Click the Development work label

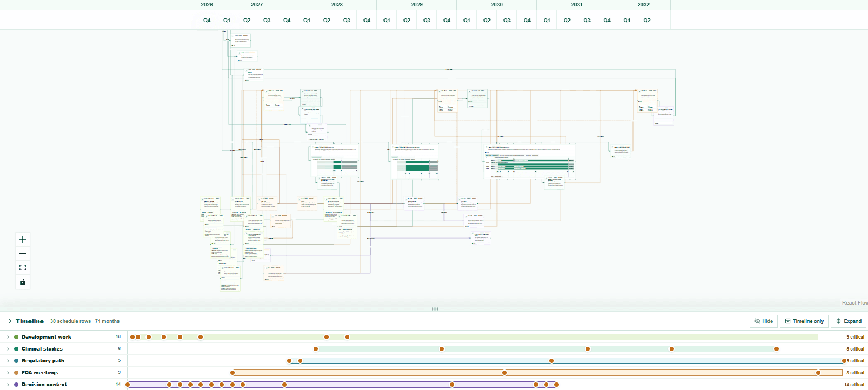tap(47, 337)
